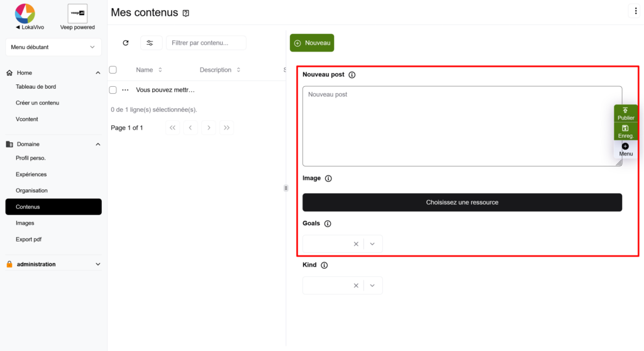644x351 pixels.
Task: Click Choisissez une ressource button
Action: point(462,203)
